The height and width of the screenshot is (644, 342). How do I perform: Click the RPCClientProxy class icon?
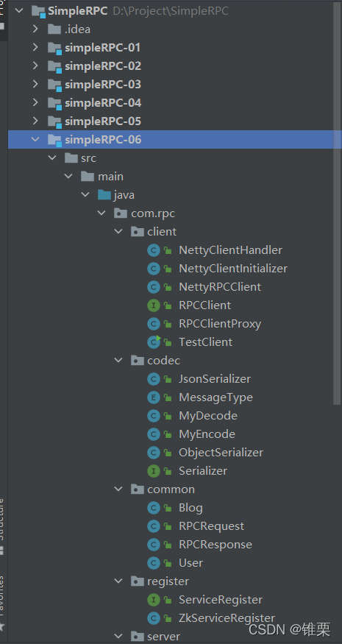154,324
